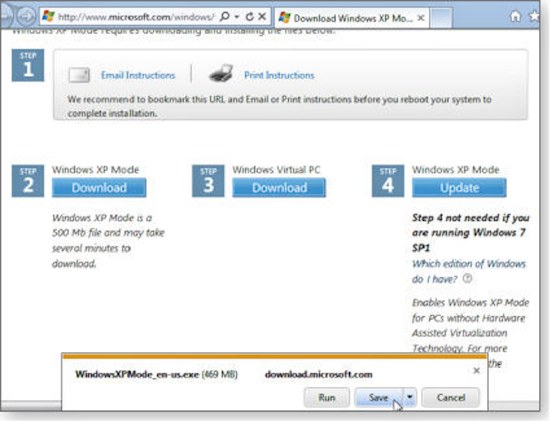Click the Step 2 Windows XP Mode Download button

pyautogui.click(x=99, y=187)
